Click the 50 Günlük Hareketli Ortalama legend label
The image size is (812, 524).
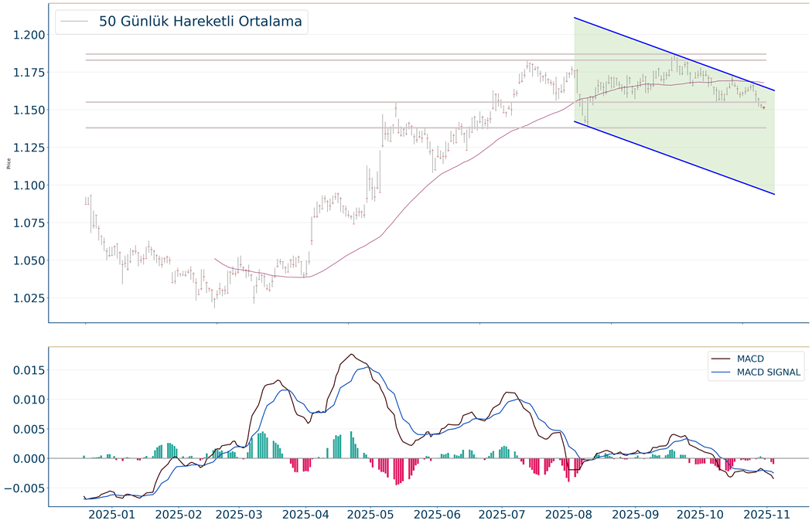tap(200, 22)
